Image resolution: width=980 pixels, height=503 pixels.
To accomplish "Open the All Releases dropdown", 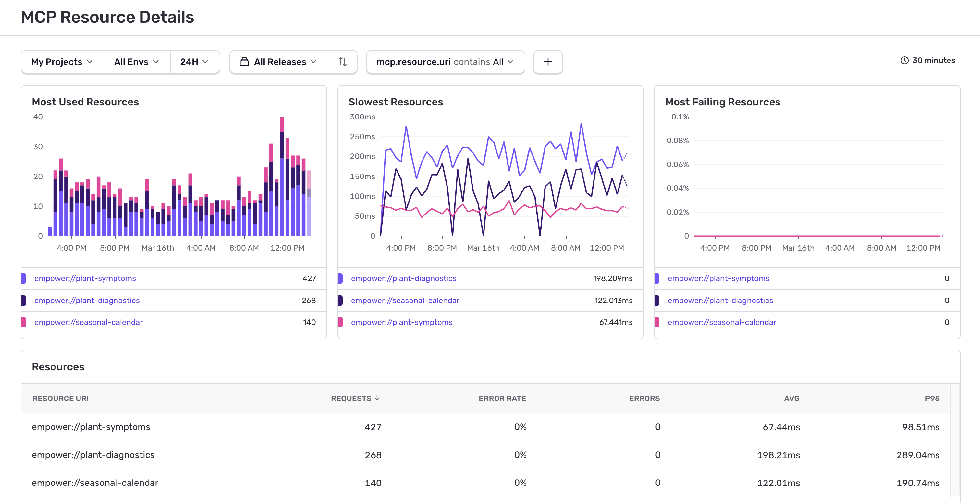I will pos(278,62).
